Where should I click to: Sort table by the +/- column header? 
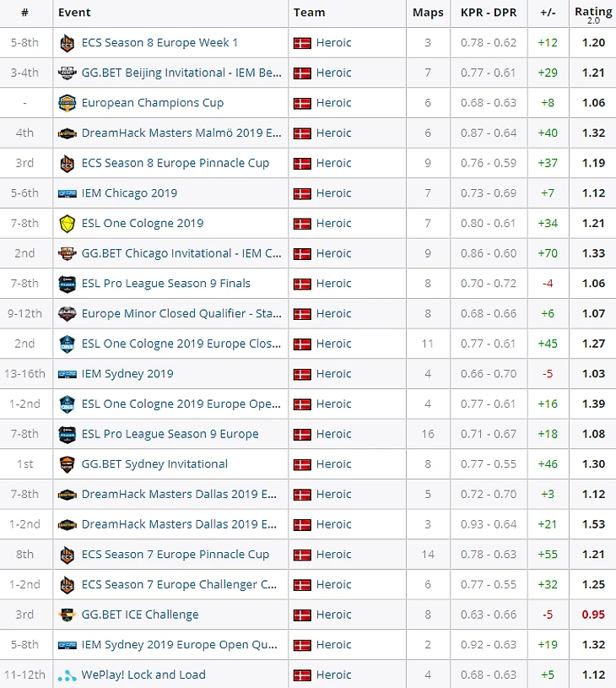548,13
